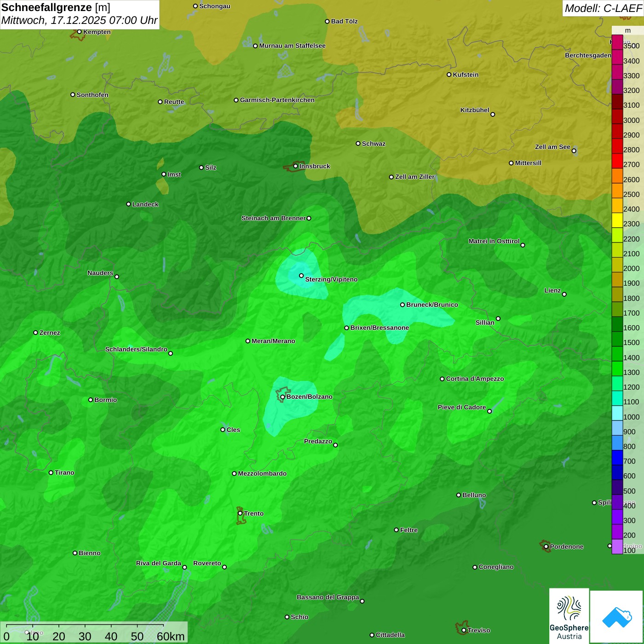Select Sillian on the map

point(488,321)
